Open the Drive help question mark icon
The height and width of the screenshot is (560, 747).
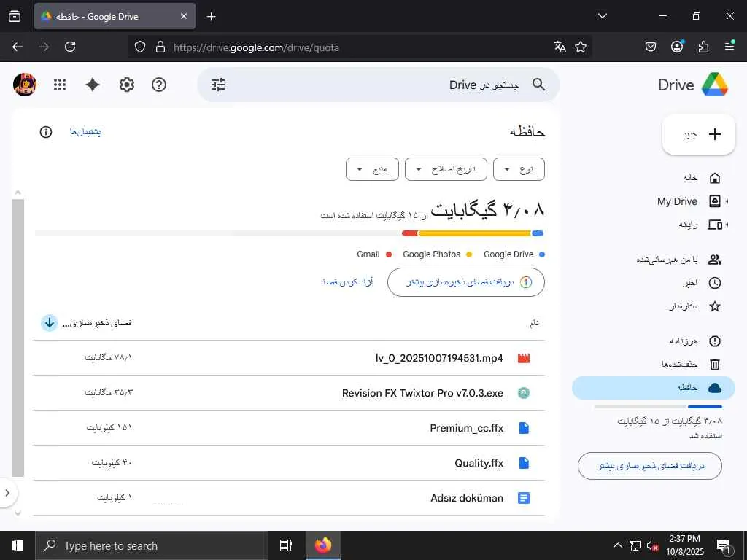158,85
